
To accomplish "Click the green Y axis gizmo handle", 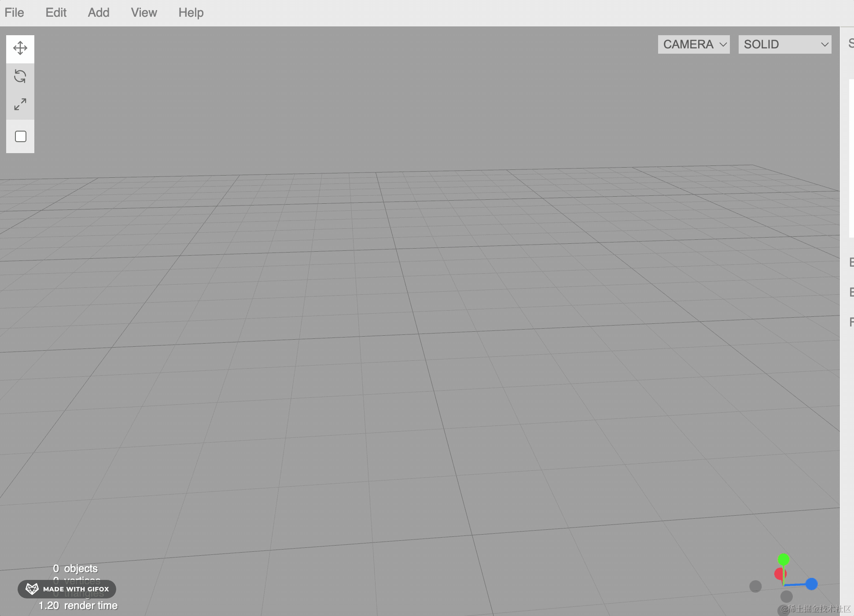I will [784, 560].
